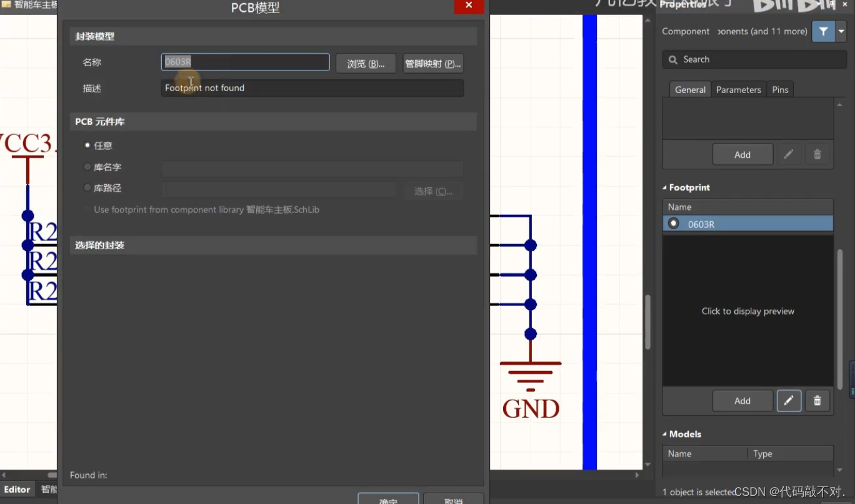Click the schematic vertical scrollbar thumb
855x504 pixels.
pyautogui.click(x=647, y=322)
